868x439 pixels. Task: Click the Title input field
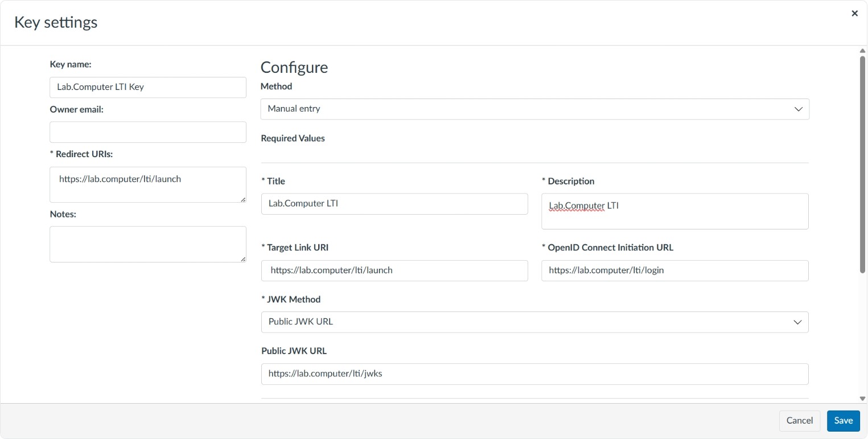tap(394, 204)
